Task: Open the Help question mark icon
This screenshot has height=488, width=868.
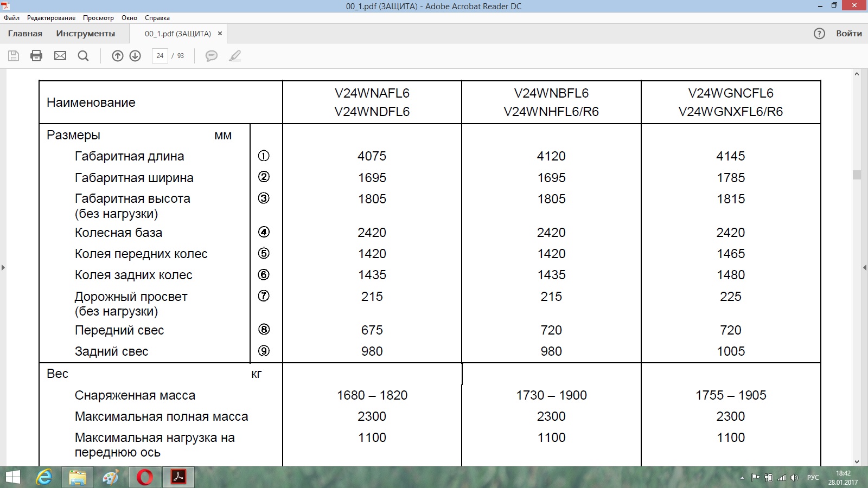Action: (819, 34)
